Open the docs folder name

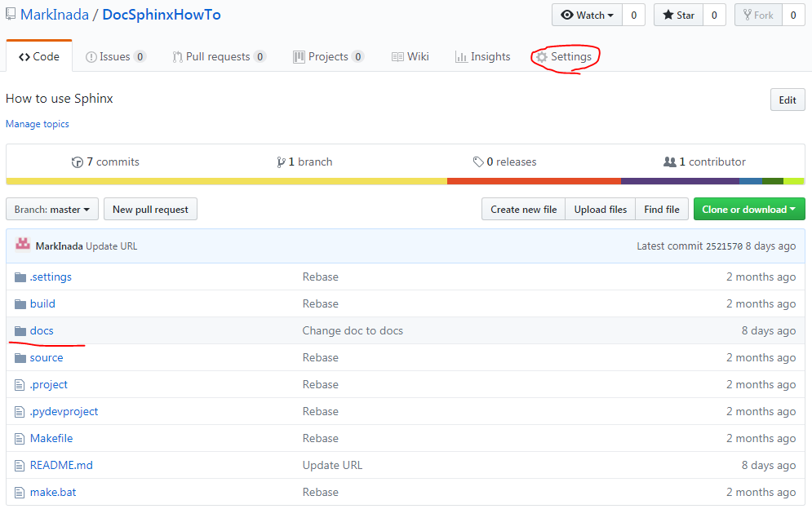(x=42, y=331)
